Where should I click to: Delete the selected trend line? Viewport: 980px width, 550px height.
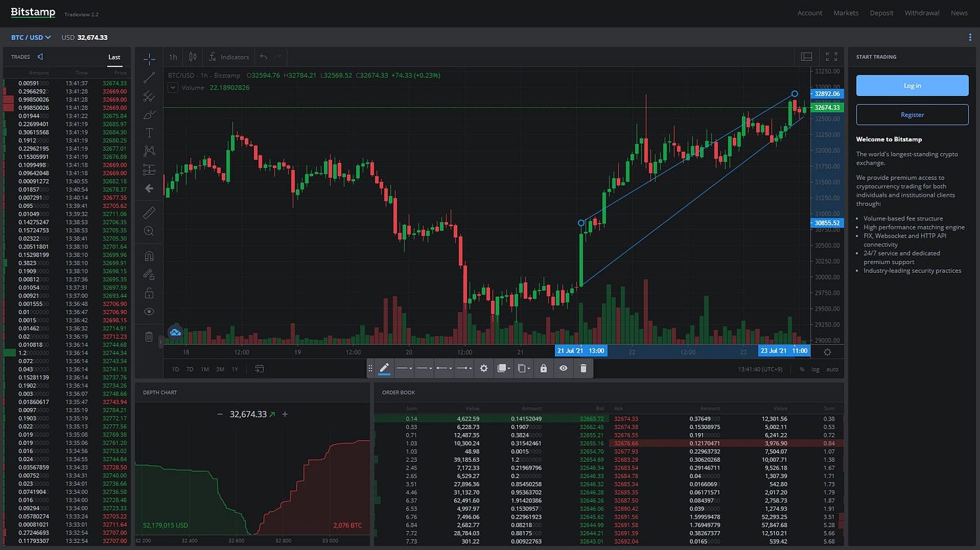[x=583, y=368]
